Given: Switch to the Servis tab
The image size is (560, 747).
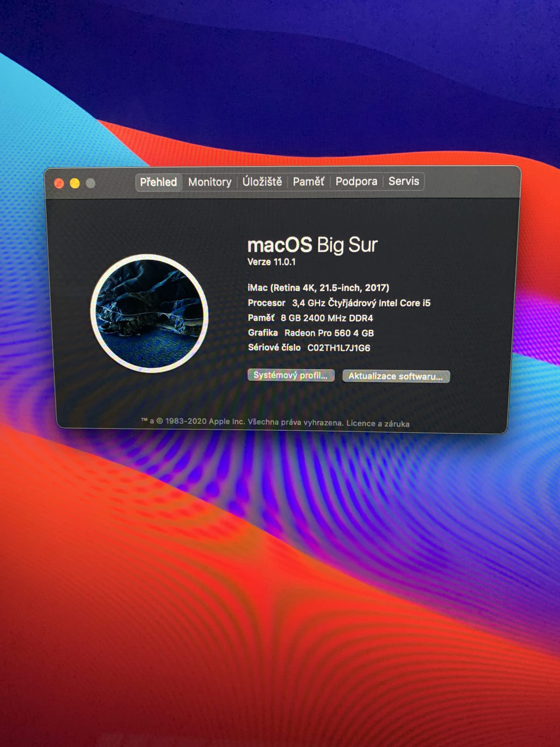Looking at the screenshot, I should click(x=403, y=181).
